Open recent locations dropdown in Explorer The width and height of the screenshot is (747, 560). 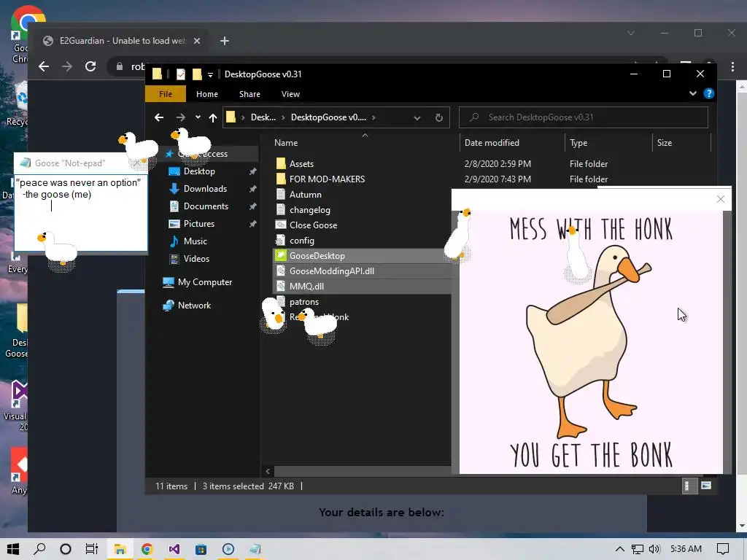tap(198, 117)
